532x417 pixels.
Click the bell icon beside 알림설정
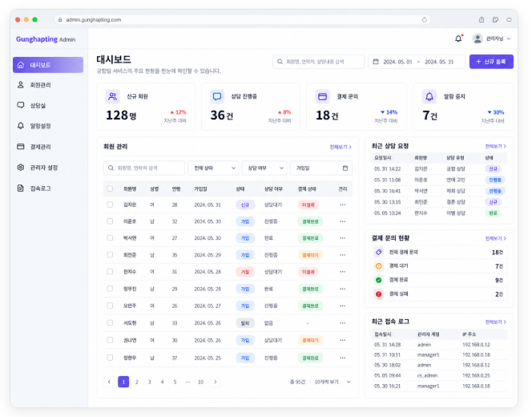21,126
